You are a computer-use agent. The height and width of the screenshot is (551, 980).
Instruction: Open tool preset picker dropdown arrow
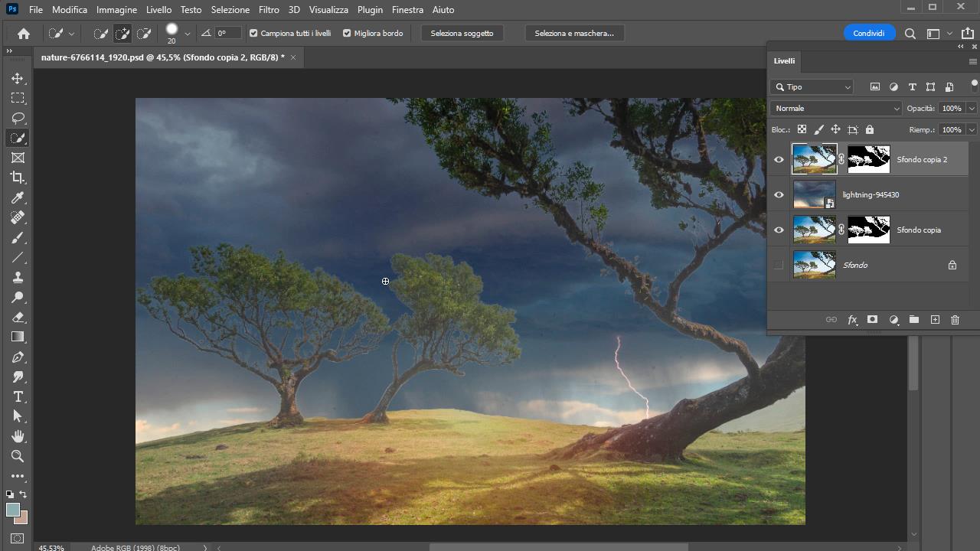(x=71, y=34)
